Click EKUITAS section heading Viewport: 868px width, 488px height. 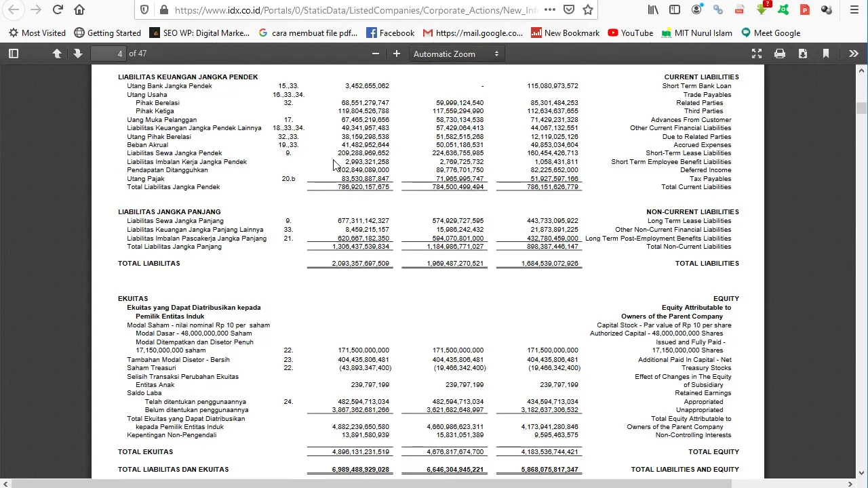(133, 298)
